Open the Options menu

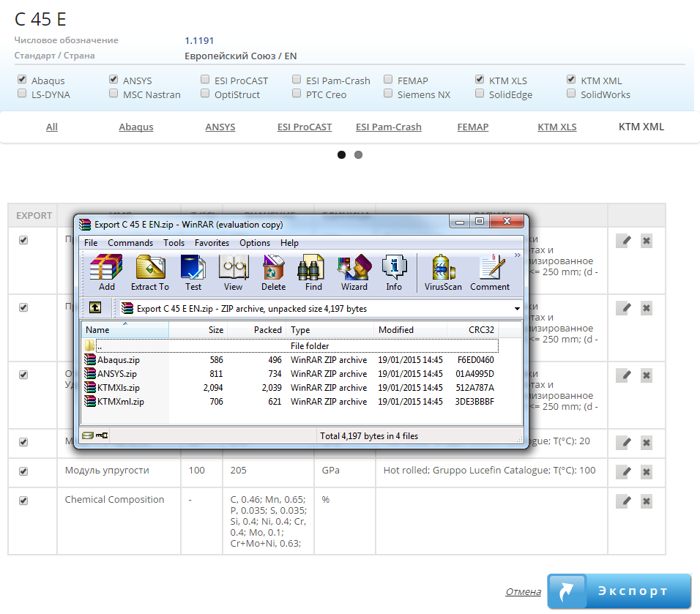(x=255, y=243)
